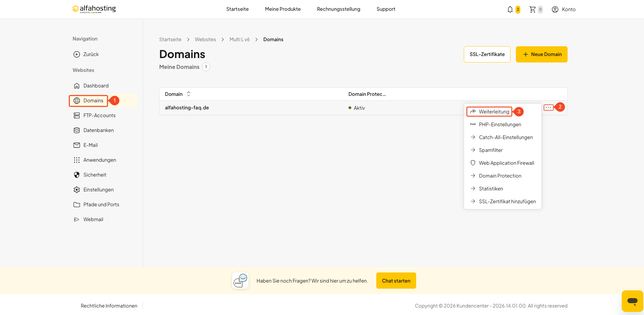Screen dimensions: 644x315
Task: Click the PHP icon beside PHP-Einstellungen
Action: click(x=473, y=124)
